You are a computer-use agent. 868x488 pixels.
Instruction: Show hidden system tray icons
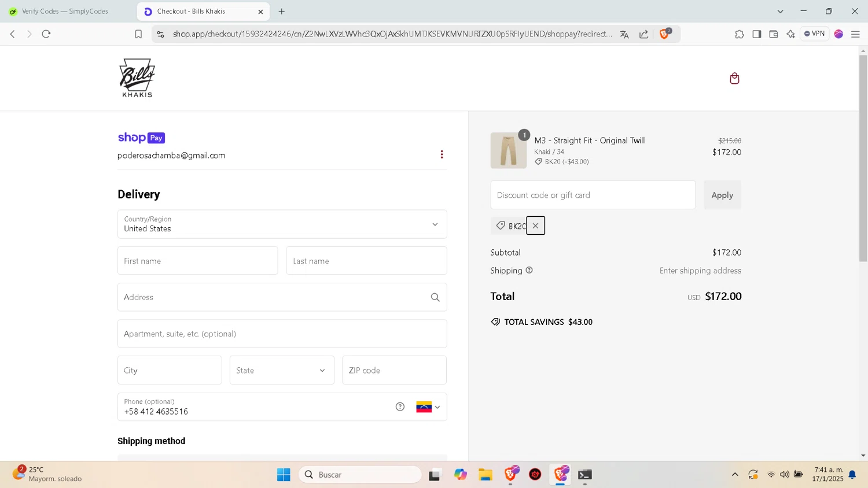tap(735, 475)
